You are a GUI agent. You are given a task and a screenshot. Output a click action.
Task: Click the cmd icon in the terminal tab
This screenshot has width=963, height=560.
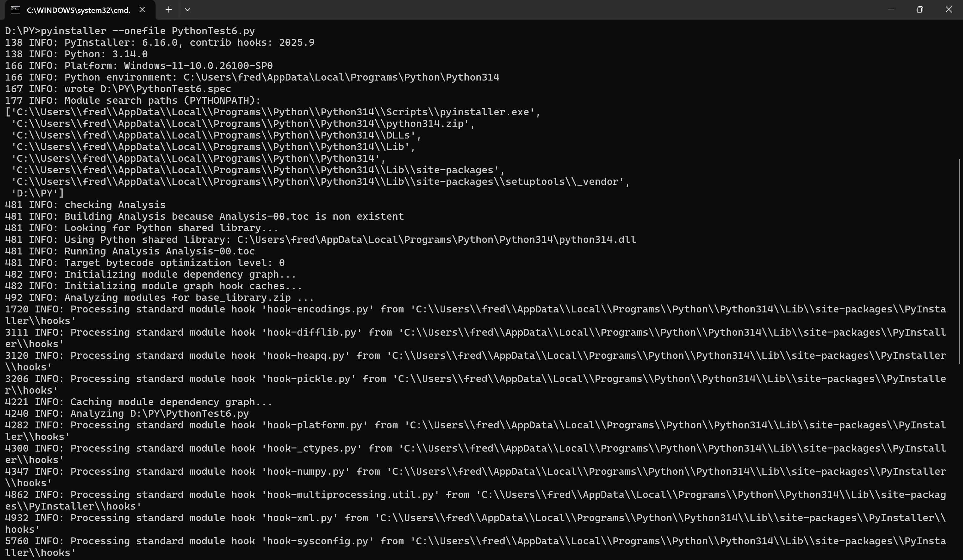click(x=15, y=10)
